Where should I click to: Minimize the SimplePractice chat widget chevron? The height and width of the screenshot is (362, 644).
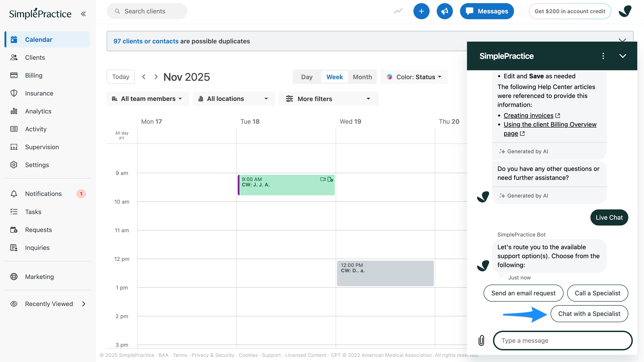tap(622, 56)
